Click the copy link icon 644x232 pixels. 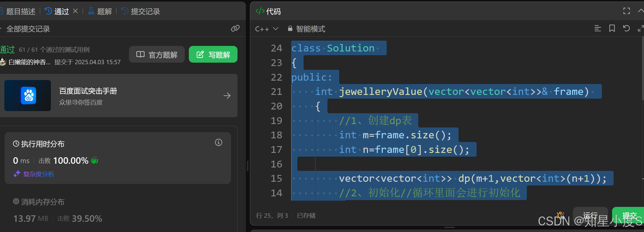(x=235, y=29)
